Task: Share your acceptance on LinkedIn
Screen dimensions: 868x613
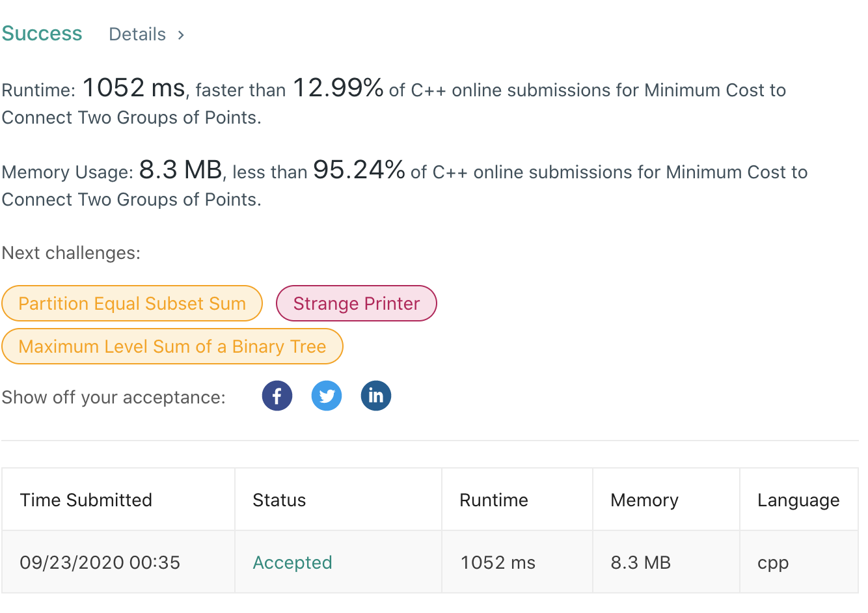Action: [375, 395]
